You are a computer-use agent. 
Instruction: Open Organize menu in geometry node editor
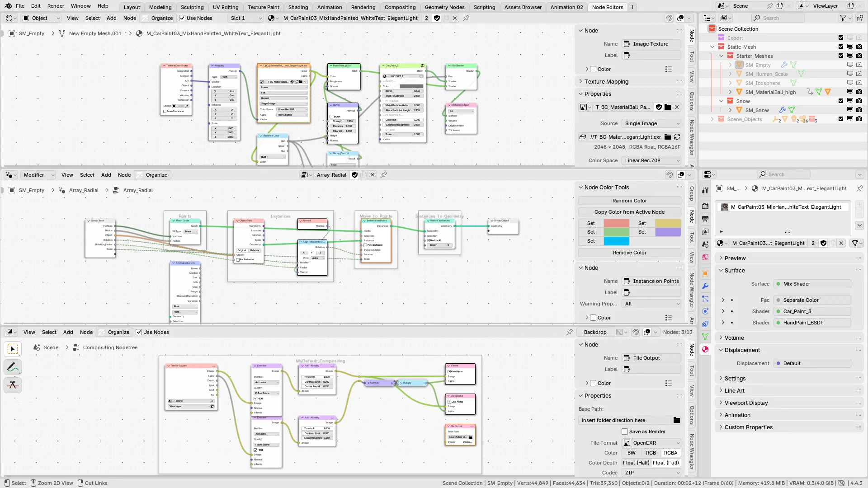(x=156, y=175)
